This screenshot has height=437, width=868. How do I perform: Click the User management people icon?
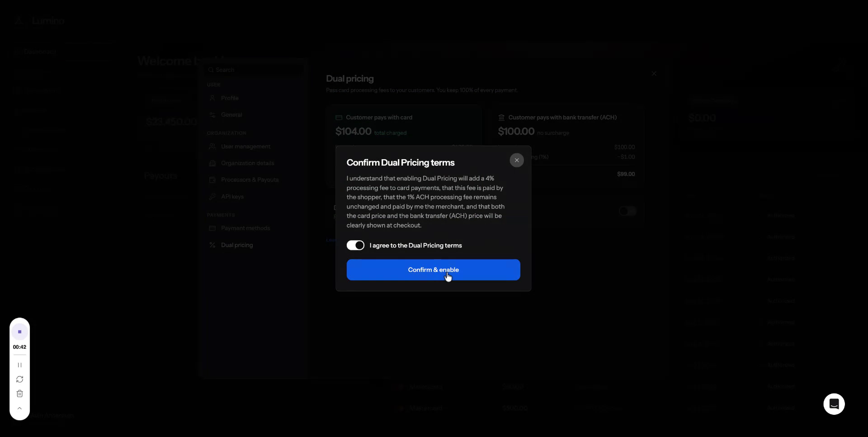click(x=212, y=146)
